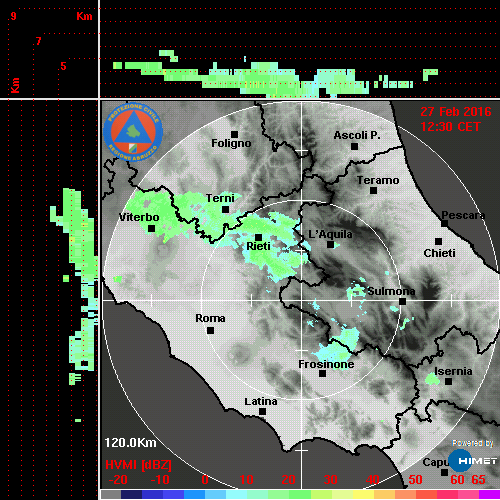This screenshot has width=500, height=500.
Task: Click the Foligno city marker
Action: click(x=234, y=134)
